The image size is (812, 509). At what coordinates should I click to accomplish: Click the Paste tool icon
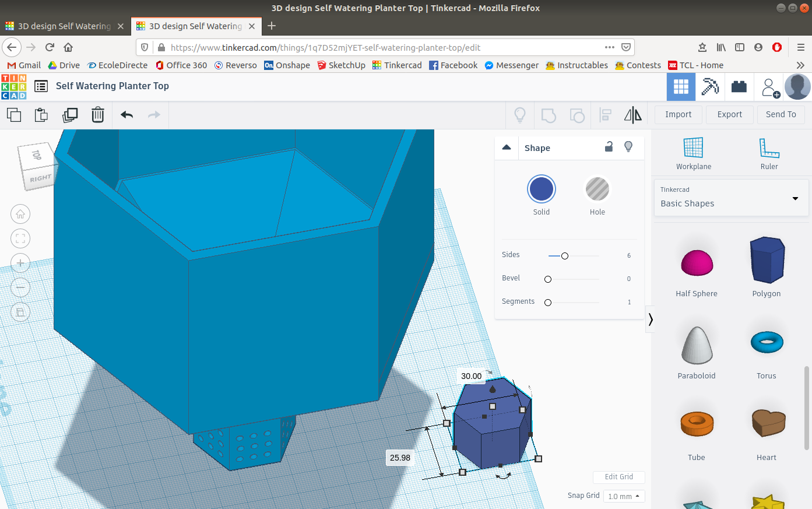click(x=41, y=115)
